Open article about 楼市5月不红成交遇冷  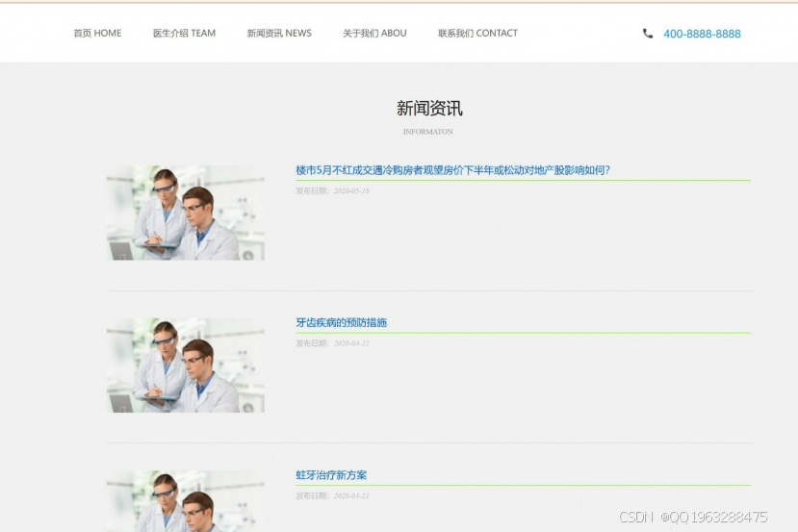click(x=452, y=170)
